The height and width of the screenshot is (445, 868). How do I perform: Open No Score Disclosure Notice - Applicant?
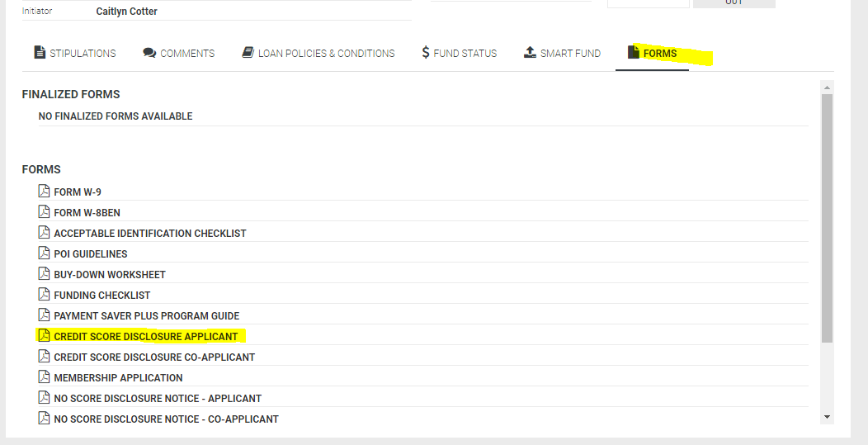[158, 398]
